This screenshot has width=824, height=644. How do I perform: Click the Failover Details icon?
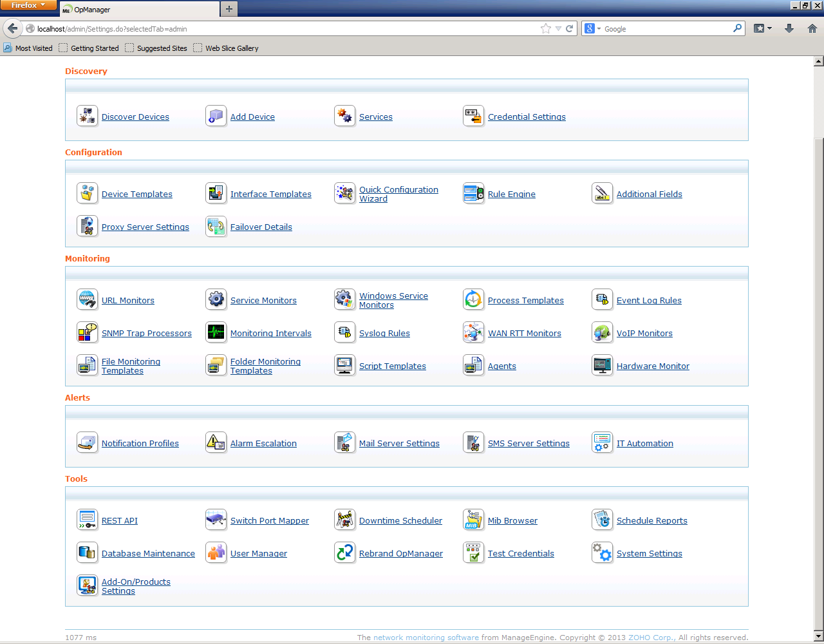pos(216,226)
